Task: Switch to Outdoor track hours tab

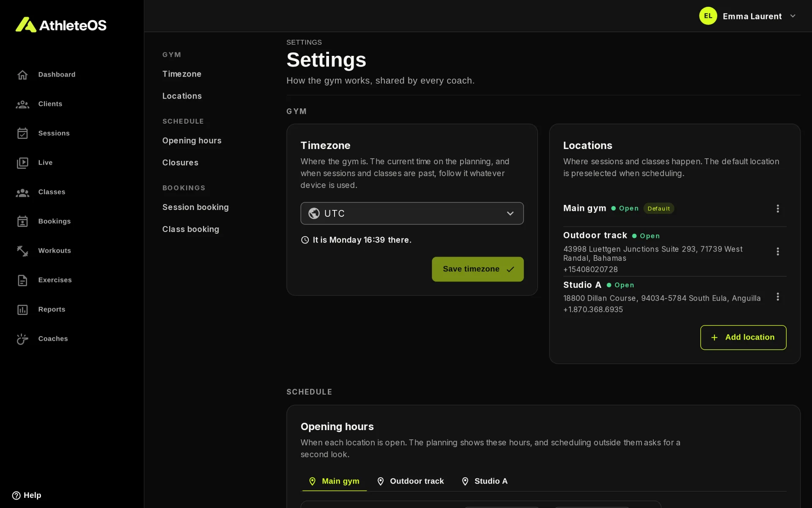Action: pyautogui.click(x=410, y=481)
